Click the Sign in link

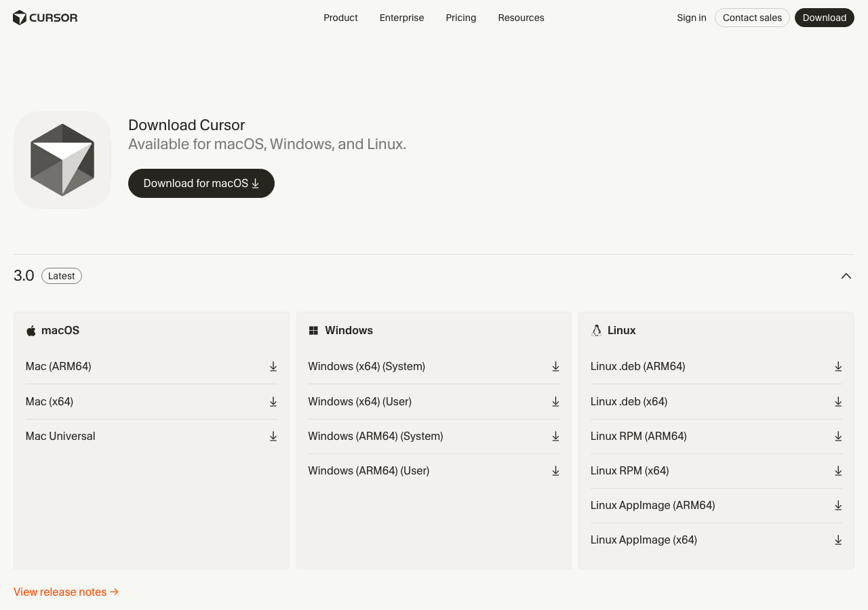(x=691, y=18)
